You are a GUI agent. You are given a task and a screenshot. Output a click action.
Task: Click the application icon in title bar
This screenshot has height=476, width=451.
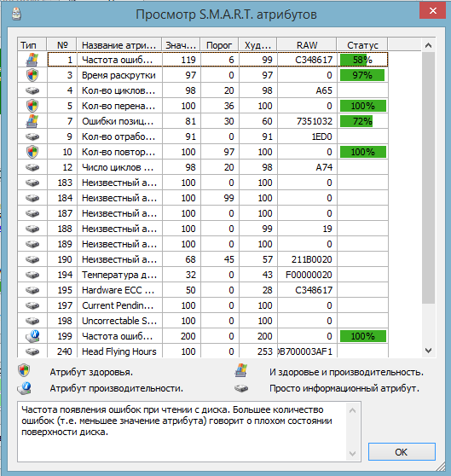[x=16, y=14]
